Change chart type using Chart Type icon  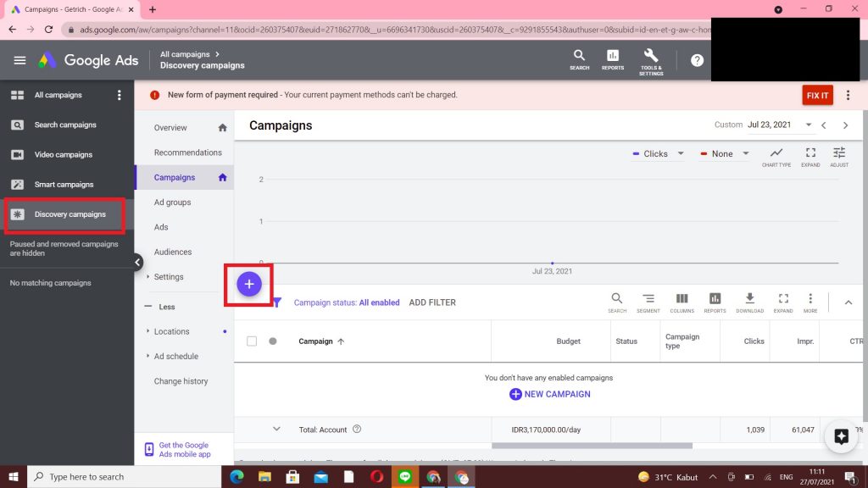coord(776,156)
